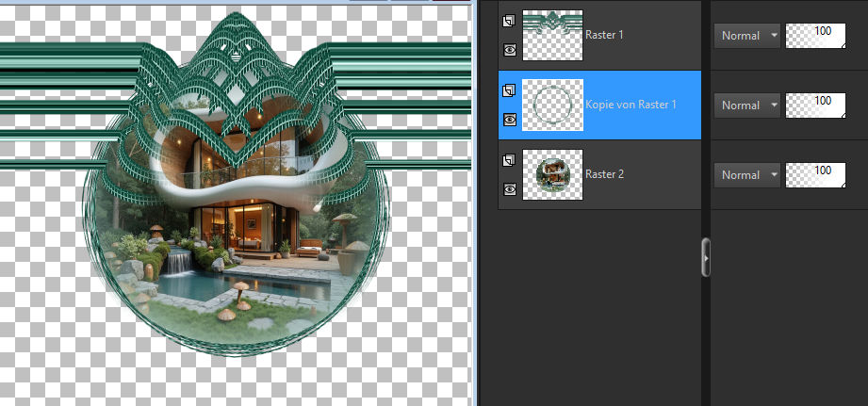Click the Kopie von Raster 1 layer name
Screen dimensions: 868x406
click(631, 105)
